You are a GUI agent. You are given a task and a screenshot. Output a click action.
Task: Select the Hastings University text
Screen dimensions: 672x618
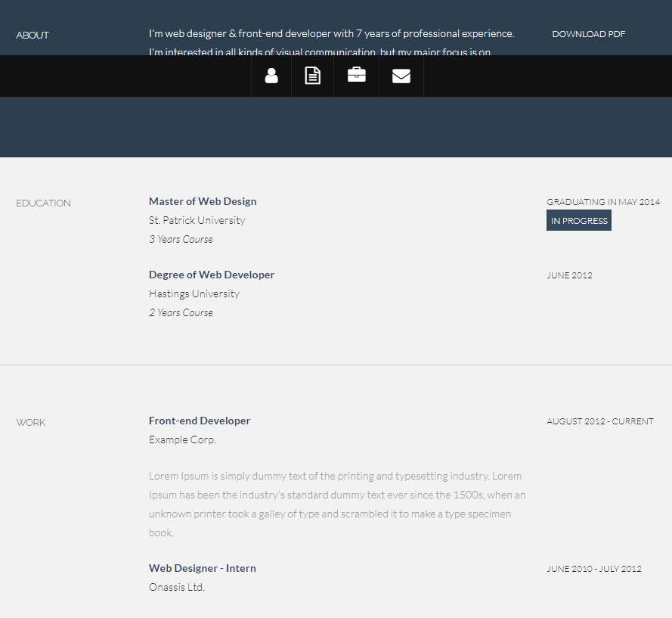[194, 293]
